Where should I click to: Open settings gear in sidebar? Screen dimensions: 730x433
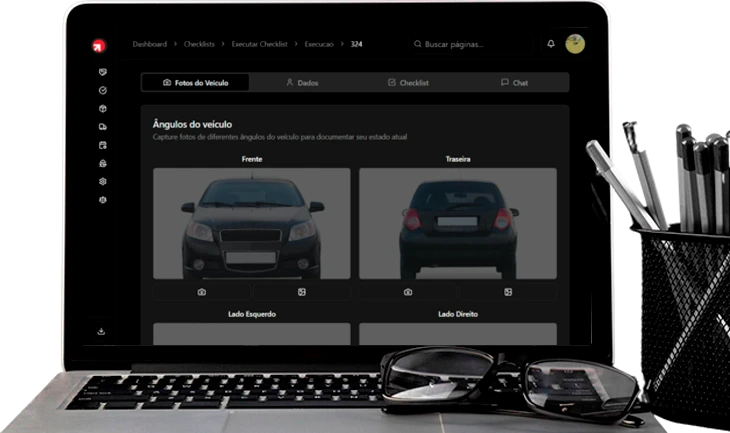102,182
